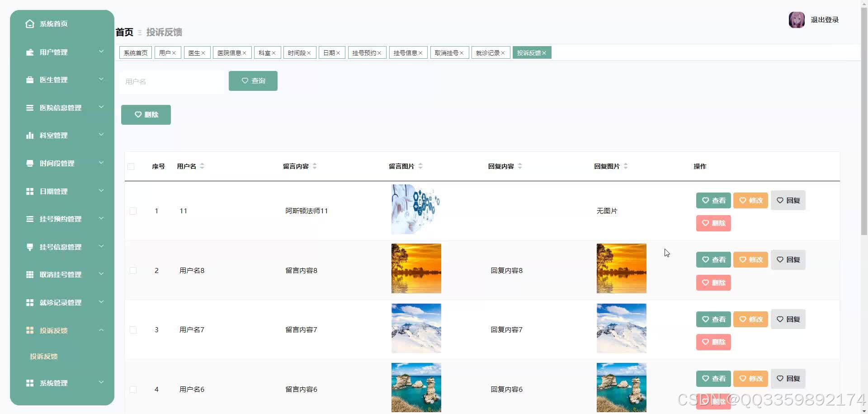Click 修改 for user 11
Screen dimensions: 868x414
(750, 201)
